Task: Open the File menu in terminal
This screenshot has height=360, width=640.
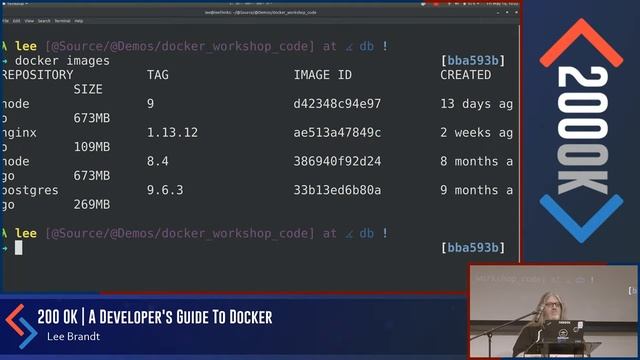Action: tap(5, 21)
